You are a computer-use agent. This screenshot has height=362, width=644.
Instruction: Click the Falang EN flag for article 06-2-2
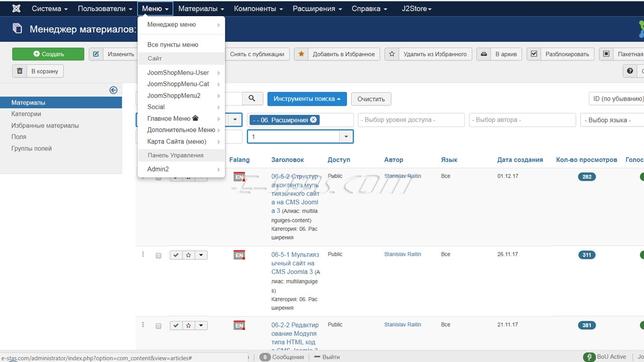coord(239,325)
